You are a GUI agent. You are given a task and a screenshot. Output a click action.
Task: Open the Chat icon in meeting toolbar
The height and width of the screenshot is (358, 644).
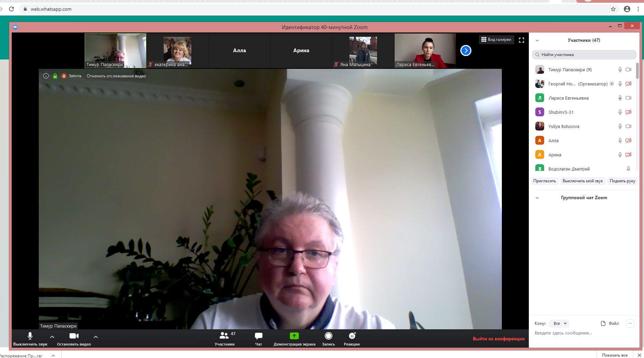tap(258, 336)
